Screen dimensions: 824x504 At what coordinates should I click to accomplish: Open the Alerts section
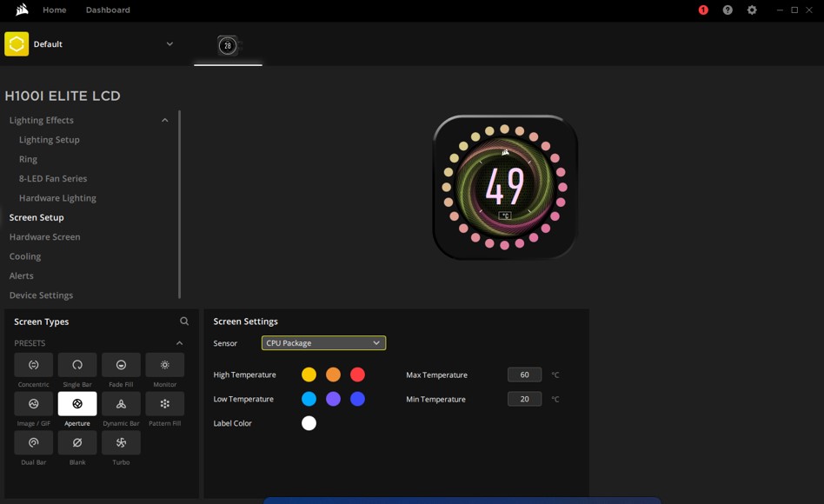(21, 276)
